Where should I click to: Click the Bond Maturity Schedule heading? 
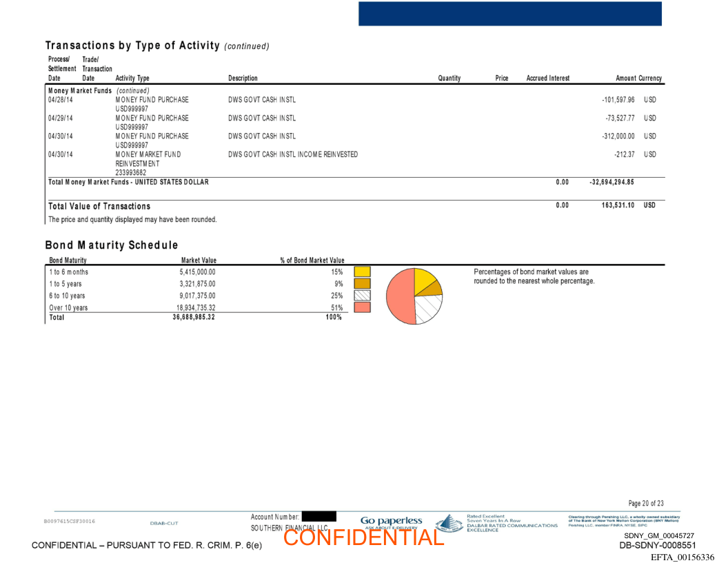[112, 245]
